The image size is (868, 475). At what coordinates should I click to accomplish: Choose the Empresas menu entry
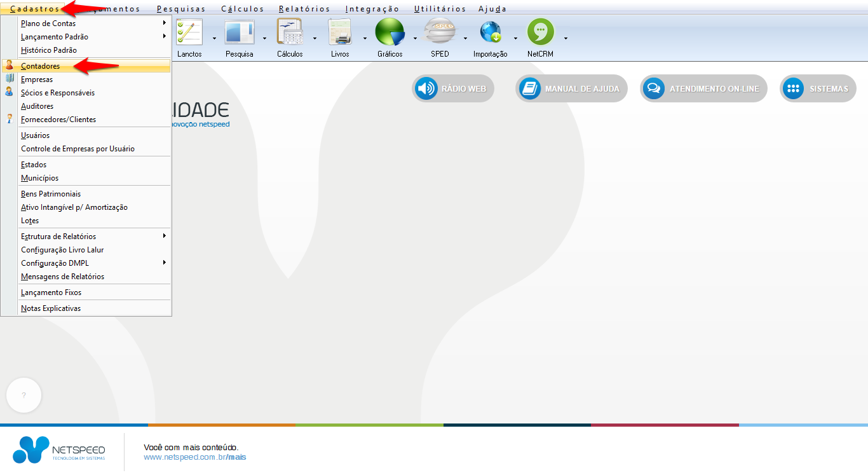pos(37,79)
